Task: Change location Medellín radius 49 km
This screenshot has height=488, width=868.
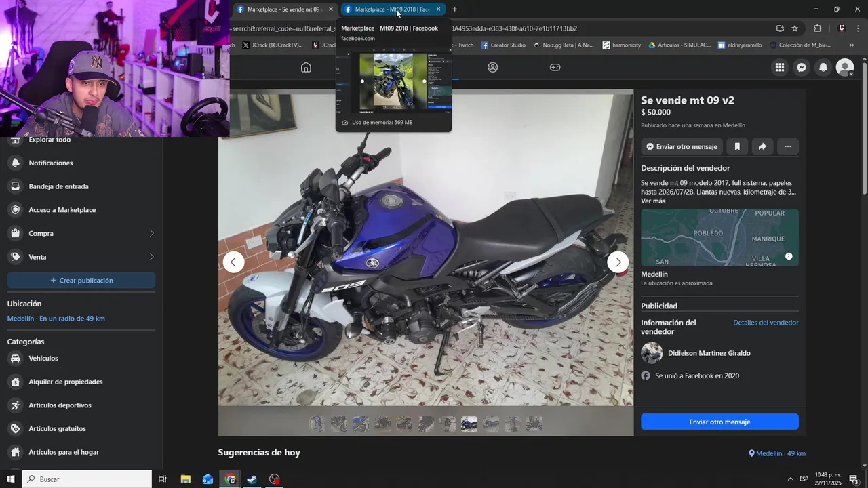Action: click(56, 319)
